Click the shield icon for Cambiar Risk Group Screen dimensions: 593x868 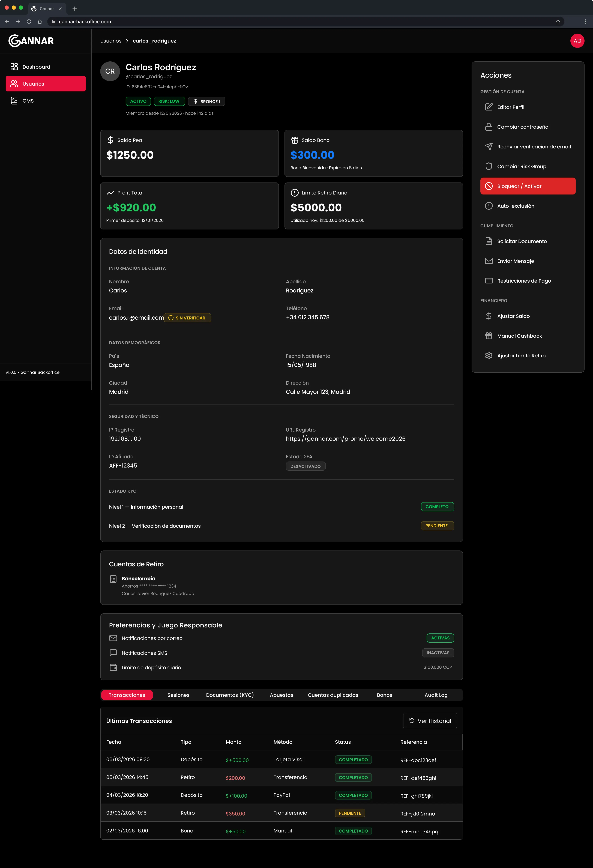pos(489,167)
